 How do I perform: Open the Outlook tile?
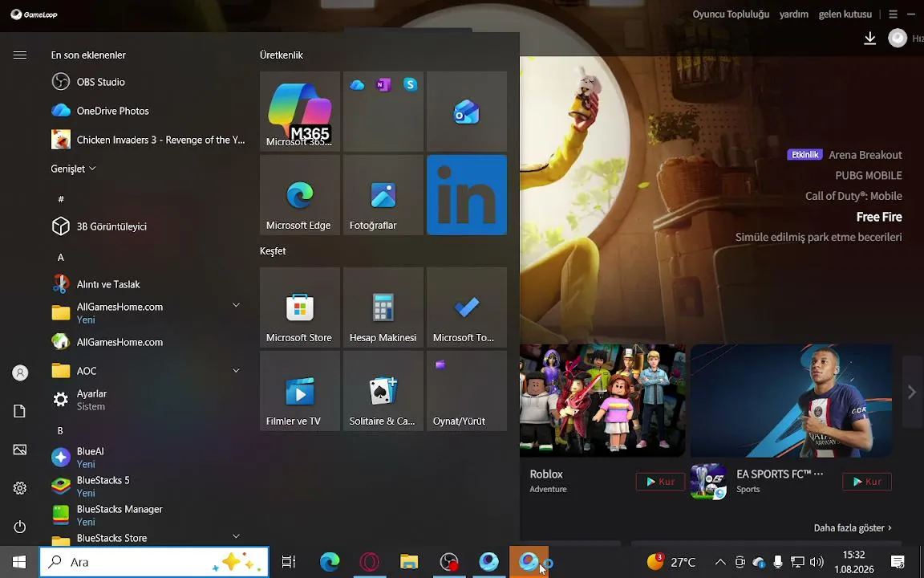tap(467, 112)
